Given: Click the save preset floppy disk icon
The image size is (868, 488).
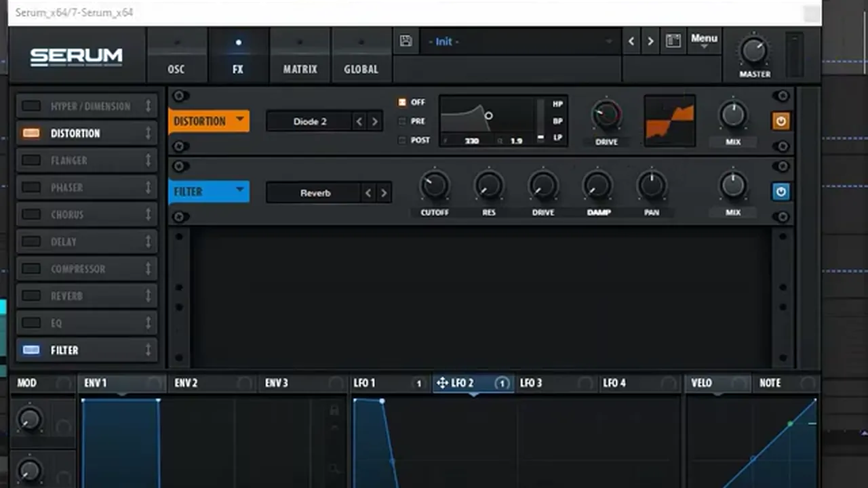Looking at the screenshot, I should pos(406,41).
